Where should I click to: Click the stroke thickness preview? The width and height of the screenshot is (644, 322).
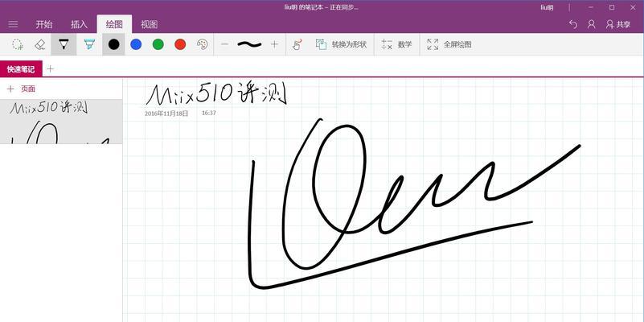click(249, 44)
